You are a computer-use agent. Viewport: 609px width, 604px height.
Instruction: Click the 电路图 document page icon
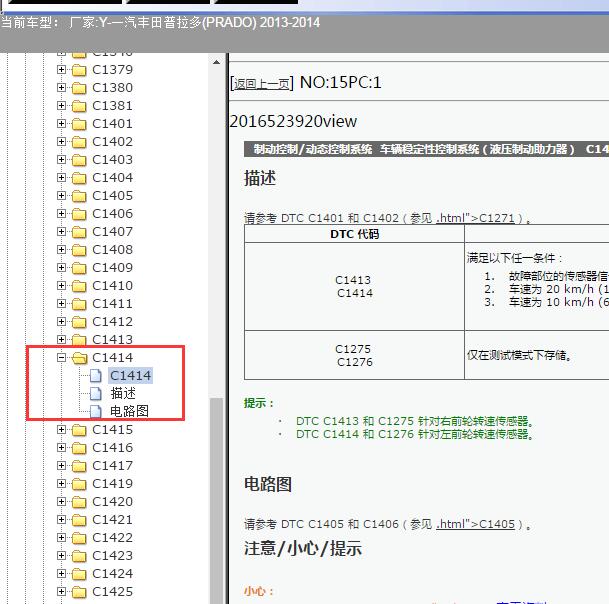point(96,411)
